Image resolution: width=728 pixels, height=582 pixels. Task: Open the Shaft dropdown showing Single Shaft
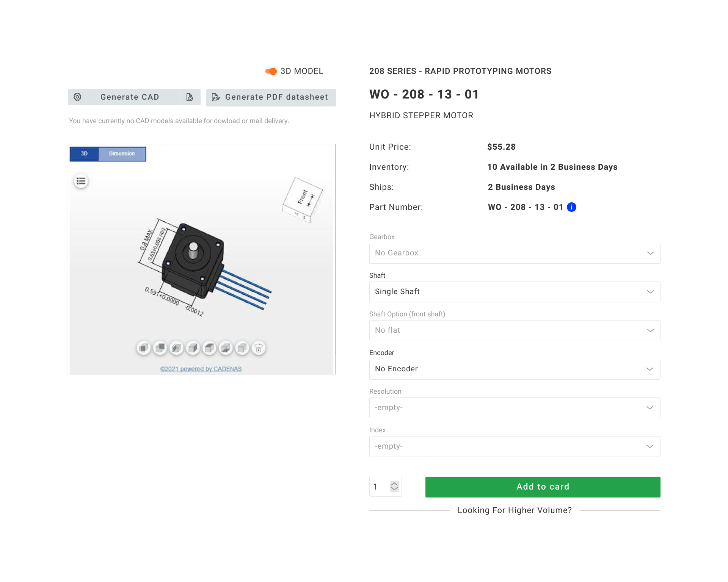click(x=515, y=292)
